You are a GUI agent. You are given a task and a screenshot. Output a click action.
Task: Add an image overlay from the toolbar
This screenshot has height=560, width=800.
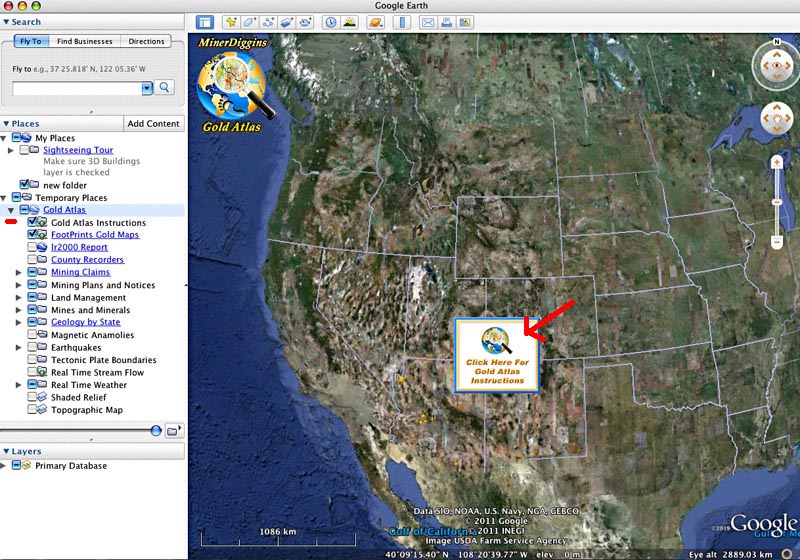(286, 22)
